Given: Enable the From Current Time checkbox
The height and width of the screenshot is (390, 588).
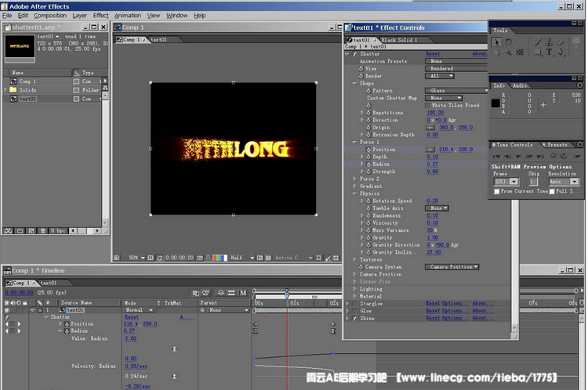Looking at the screenshot, I should click(x=496, y=191).
